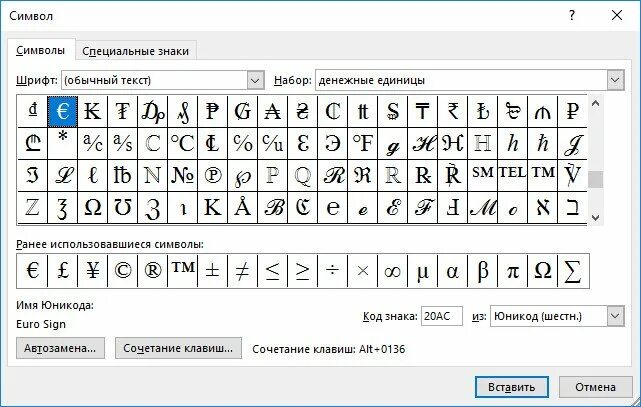Select the Dong ₫ symbol
The width and height of the screenshot is (641, 407).
click(x=33, y=112)
